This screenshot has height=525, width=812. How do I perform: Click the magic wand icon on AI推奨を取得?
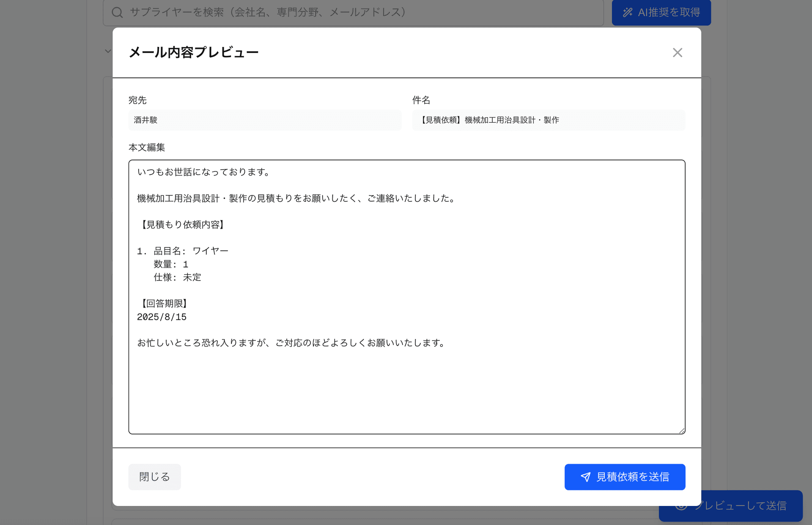[x=628, y=12]
